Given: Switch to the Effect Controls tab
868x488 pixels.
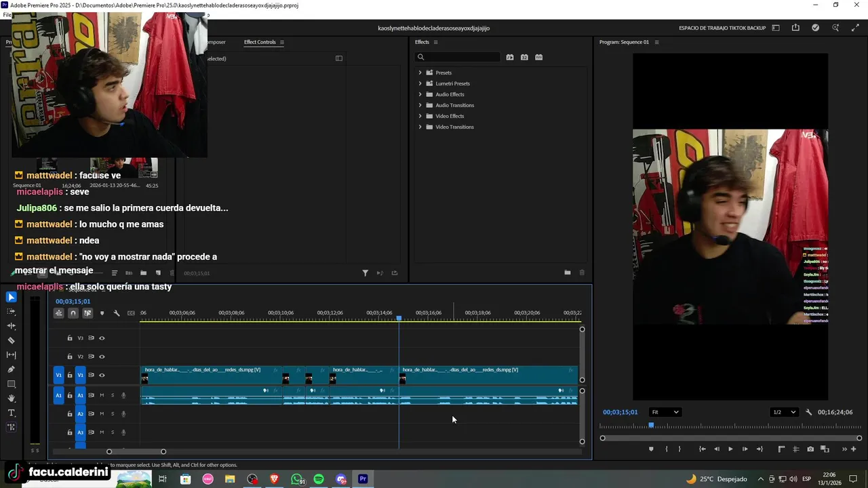Looking at the screenshot, I should 260,42.
